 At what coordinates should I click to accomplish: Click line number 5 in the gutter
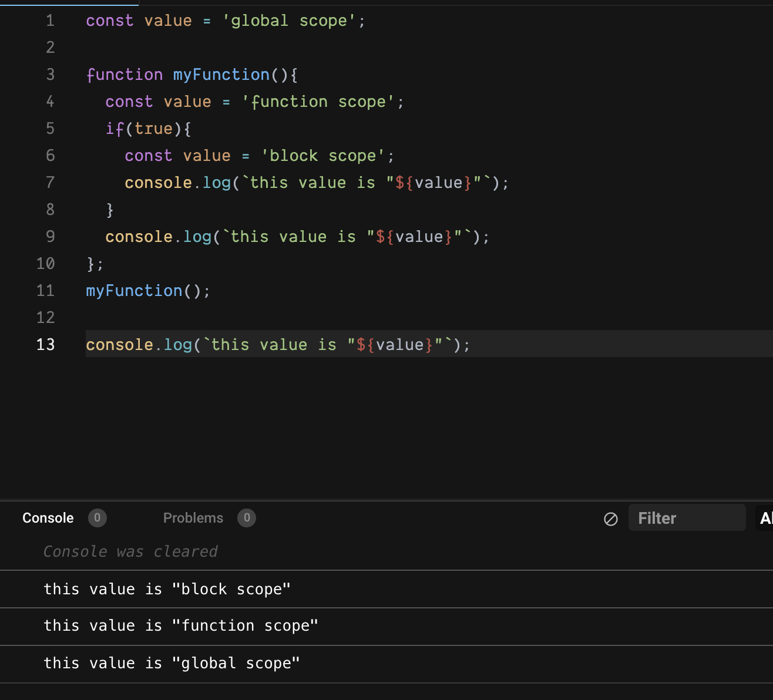click(50, 129)
